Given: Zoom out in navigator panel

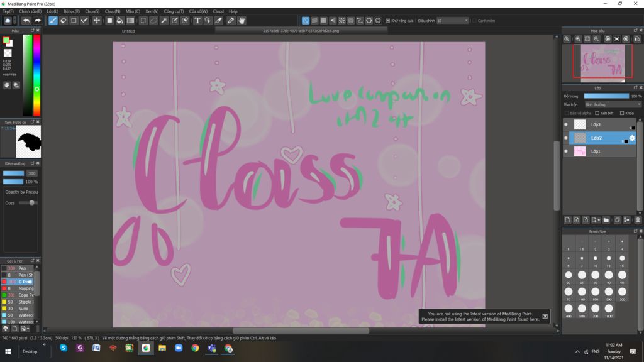Looking at the screenshot, I should [x=596, y=39].
